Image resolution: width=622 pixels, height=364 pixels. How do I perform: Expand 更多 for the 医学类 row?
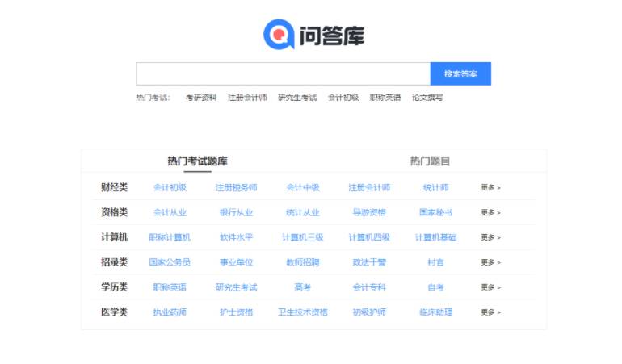(x=490, y=312)
